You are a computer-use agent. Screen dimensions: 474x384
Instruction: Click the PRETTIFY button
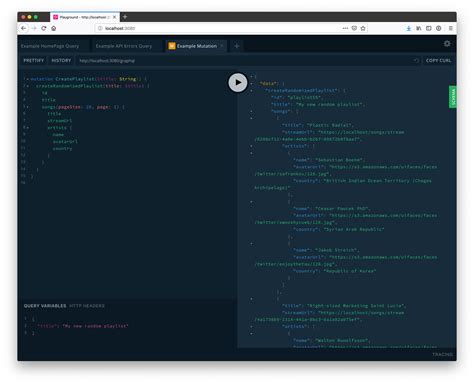(34, 60)
